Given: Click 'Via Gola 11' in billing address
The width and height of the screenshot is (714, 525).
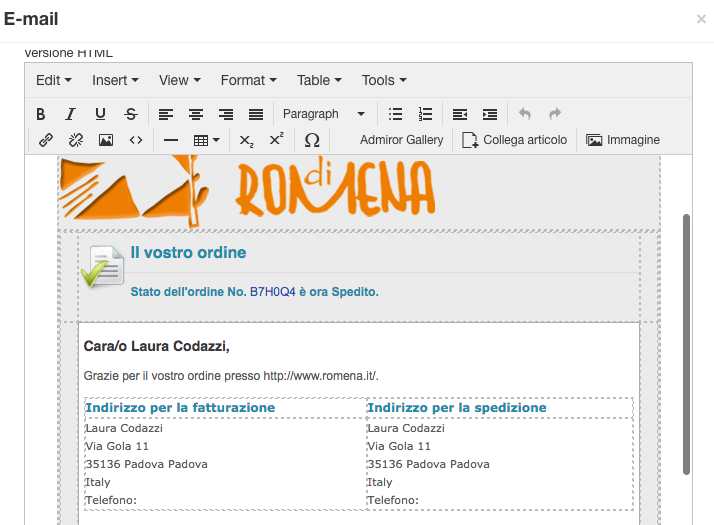Looking at the screenshot, I should click(117, 446).
